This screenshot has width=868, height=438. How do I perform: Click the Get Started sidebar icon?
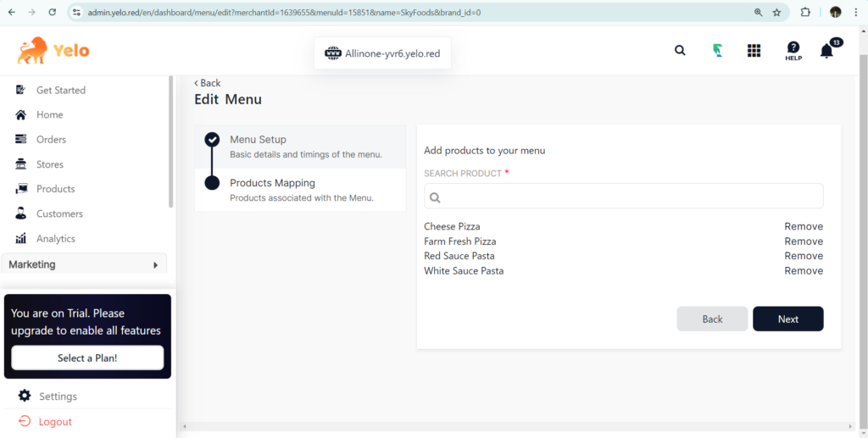(20, 90)
